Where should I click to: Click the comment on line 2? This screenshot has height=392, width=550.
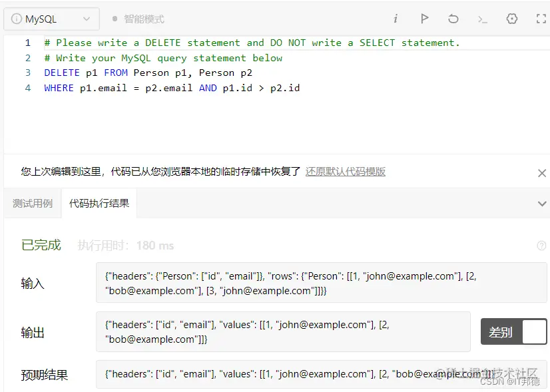(163, 58)
